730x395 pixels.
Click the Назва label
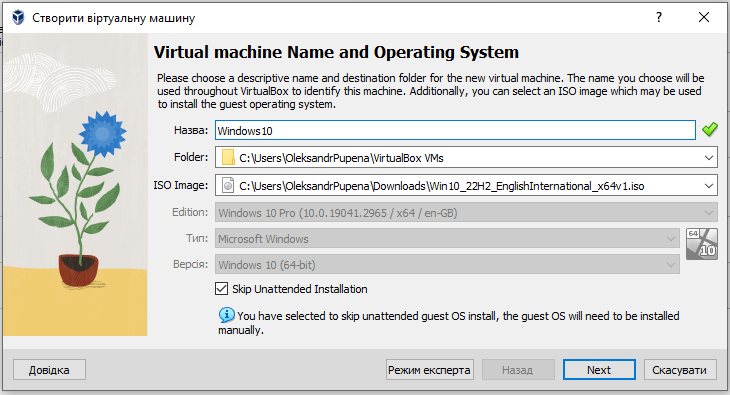(x=191, y=130)
